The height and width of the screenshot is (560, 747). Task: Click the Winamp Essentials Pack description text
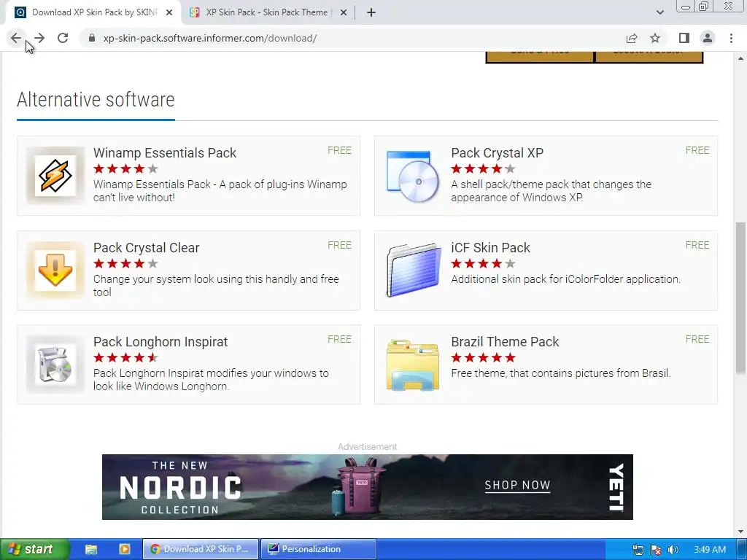click(220, 191)
